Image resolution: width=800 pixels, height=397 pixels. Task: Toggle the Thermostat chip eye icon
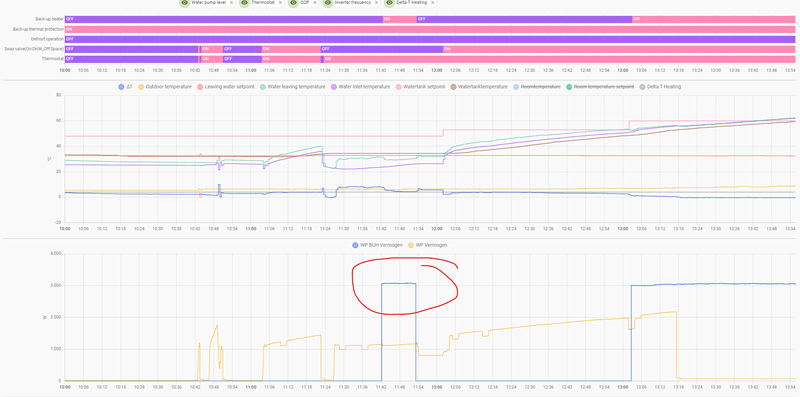tap(244, 3)
